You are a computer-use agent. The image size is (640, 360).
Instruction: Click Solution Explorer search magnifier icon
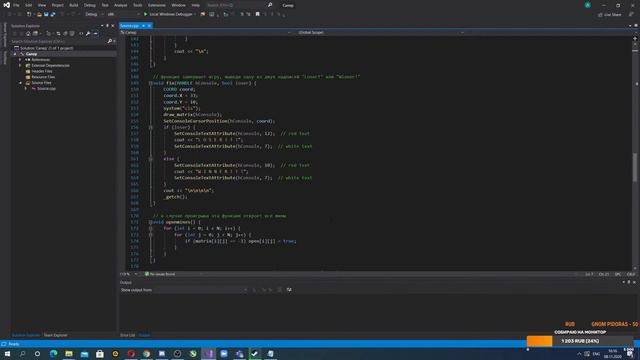point(109,41)
